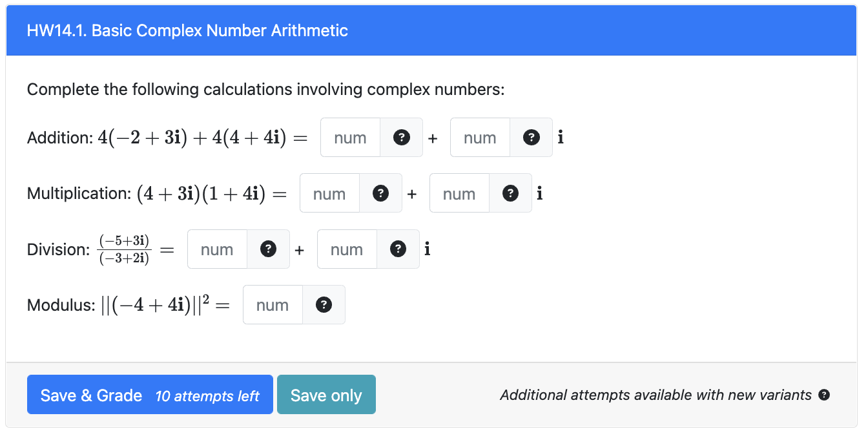Select the multiplication real part input field
The image size is (868, 429).
tap(329, 193)
